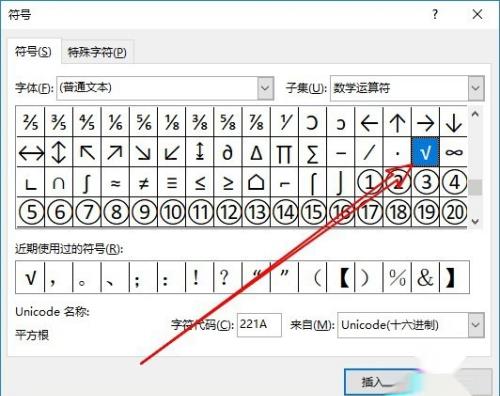
Task: Click the dialog help question mark
Action: [x=435, y=14]
